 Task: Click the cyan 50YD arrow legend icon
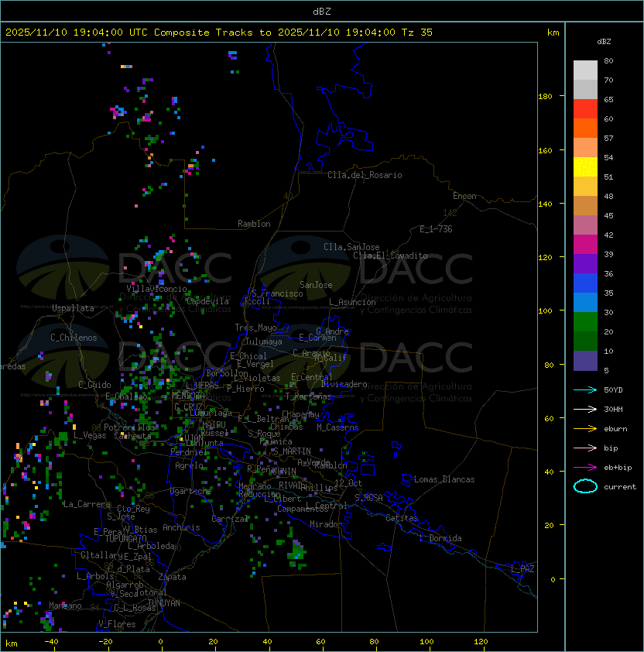pos(585,389)
